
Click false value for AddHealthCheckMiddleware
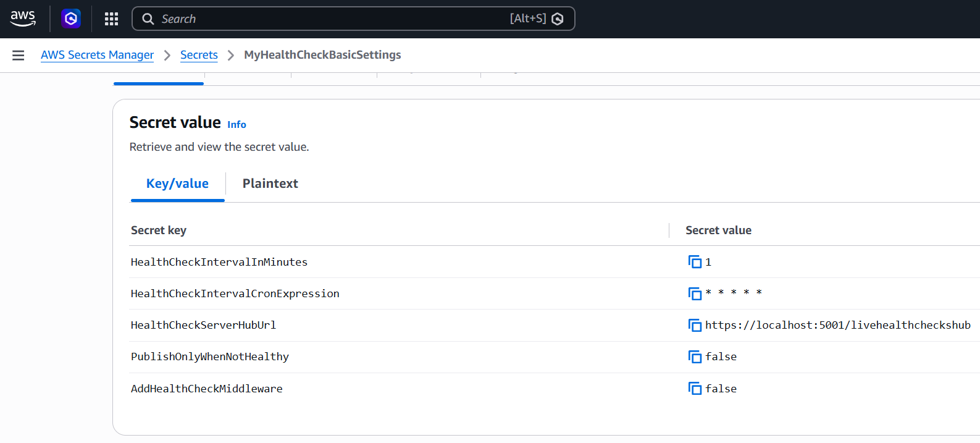click(x=721, y=389)
